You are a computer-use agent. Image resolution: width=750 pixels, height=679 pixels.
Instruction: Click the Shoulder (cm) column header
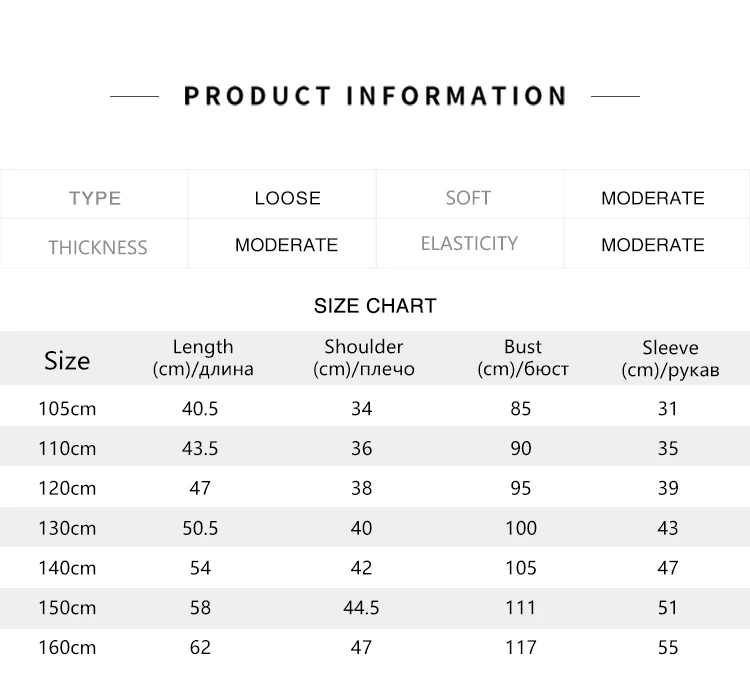pos(364,358)
